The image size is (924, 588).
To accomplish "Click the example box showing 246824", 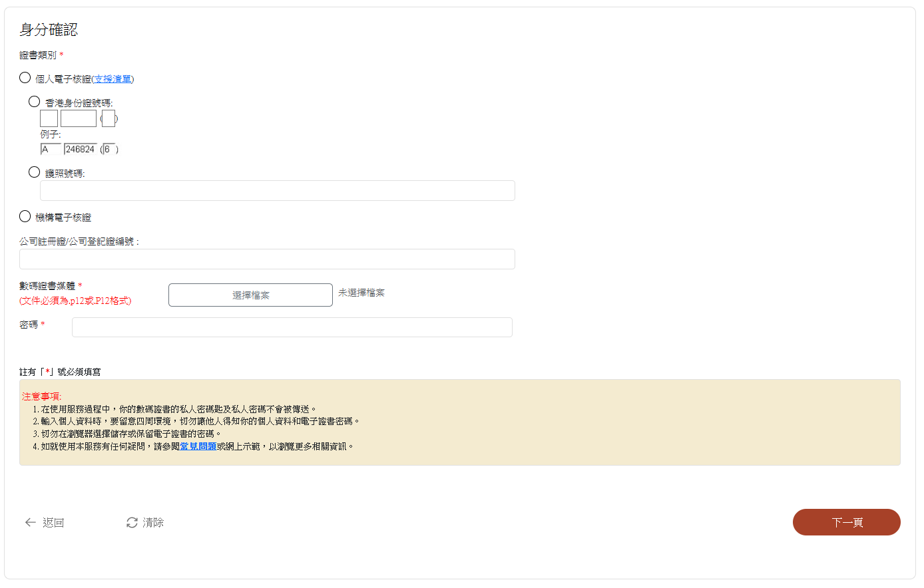I will (81, 150).
